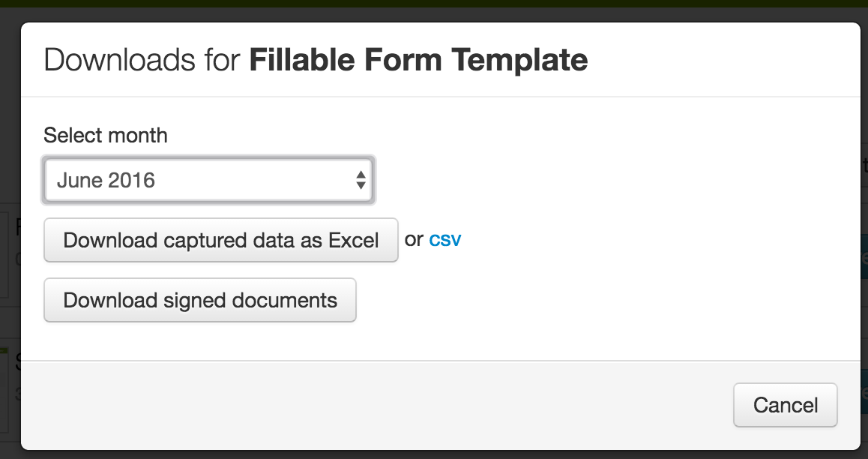The height and width of the screenshot is (459, 868).
Task: Click the gray footer bar beside Cancel
Action: point(375,406)
